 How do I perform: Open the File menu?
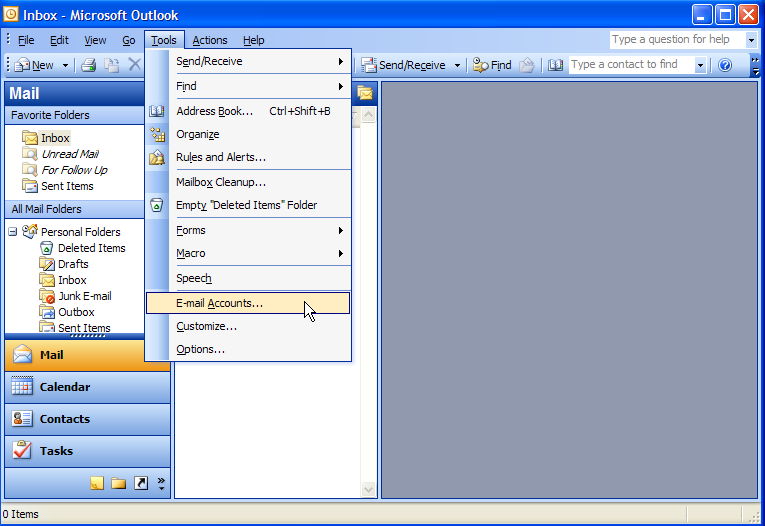tap(26, 40)
